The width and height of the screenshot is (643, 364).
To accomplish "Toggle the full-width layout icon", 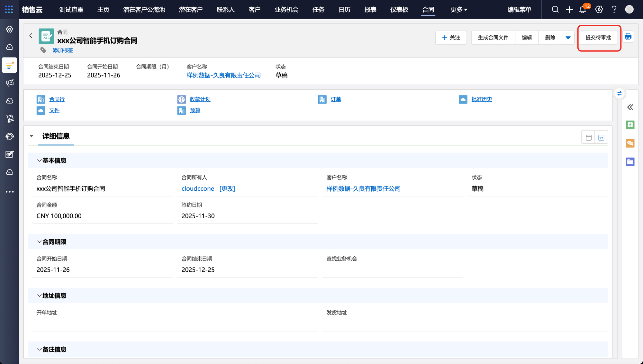I will (601, 138).
